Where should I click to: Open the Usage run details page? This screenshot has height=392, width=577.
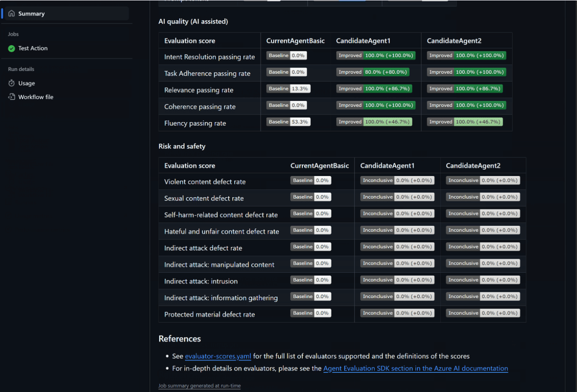(x=26, y=83)
